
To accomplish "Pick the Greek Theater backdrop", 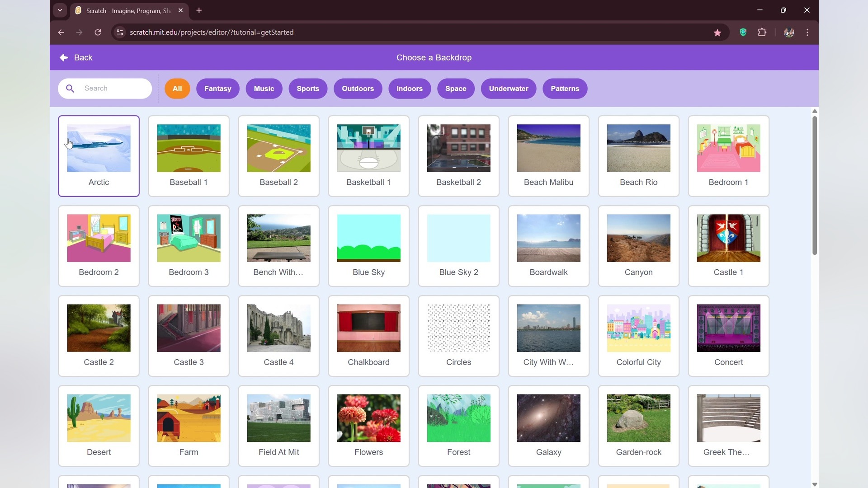I will click(728, 426).
